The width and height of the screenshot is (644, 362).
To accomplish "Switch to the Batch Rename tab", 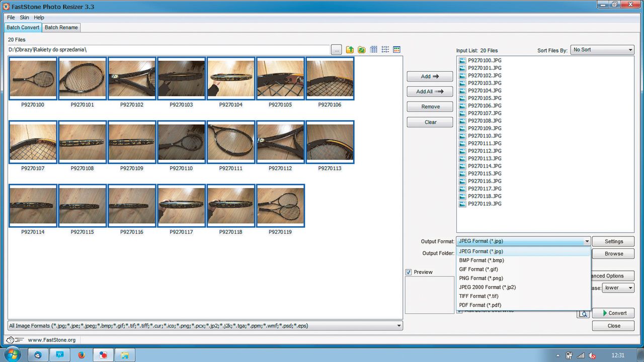I will point(61,28).
